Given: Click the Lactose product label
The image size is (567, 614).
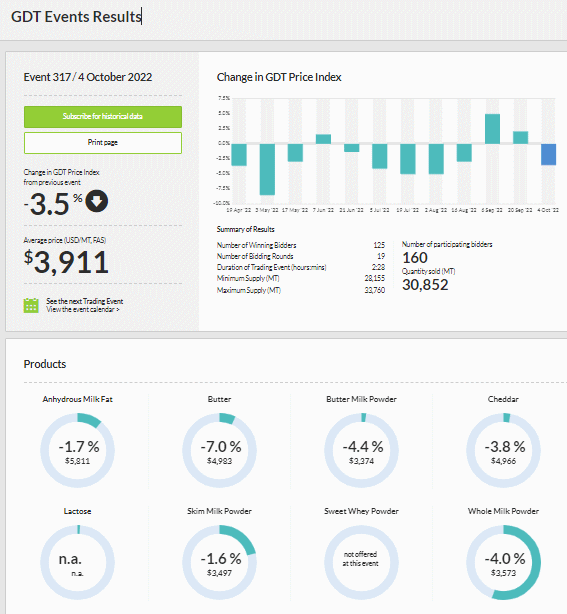Looking at the screenshot, I should (x=78, y=511).
